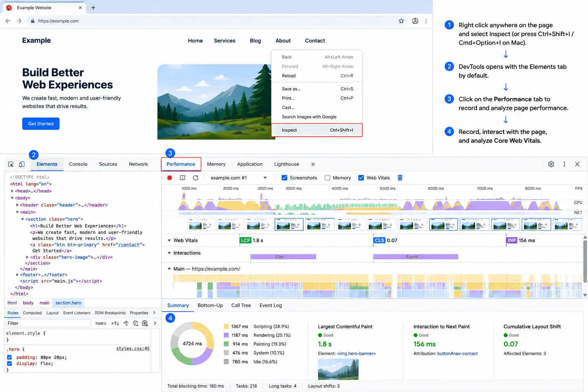This screenshot has height=392, width=588.
Task: Uncheck the display: flex CSS property
Action: [10, 363]
